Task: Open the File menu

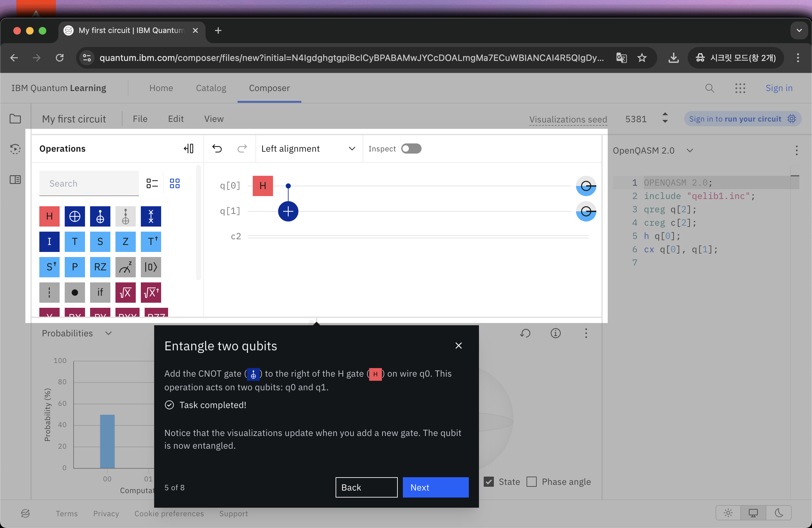Action: coord(140,119)
